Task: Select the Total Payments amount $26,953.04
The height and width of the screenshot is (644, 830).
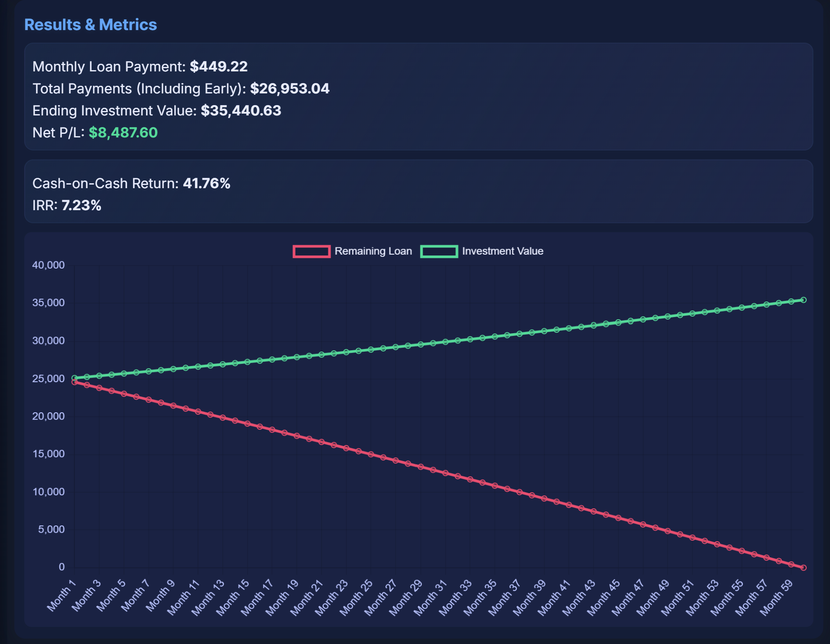Action: 290,88
